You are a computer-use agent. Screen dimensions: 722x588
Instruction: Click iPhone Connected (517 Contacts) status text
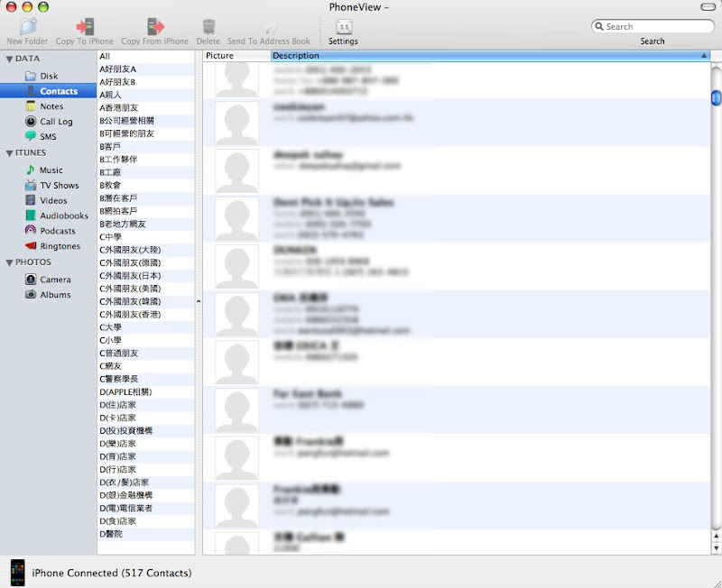tap(112, 573)
